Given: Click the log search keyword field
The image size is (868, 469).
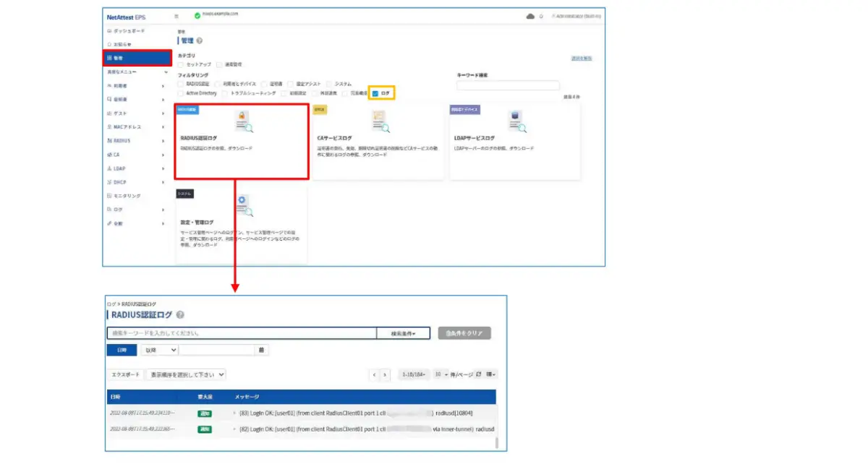Looking at the screenshot, I should (242, 333).
